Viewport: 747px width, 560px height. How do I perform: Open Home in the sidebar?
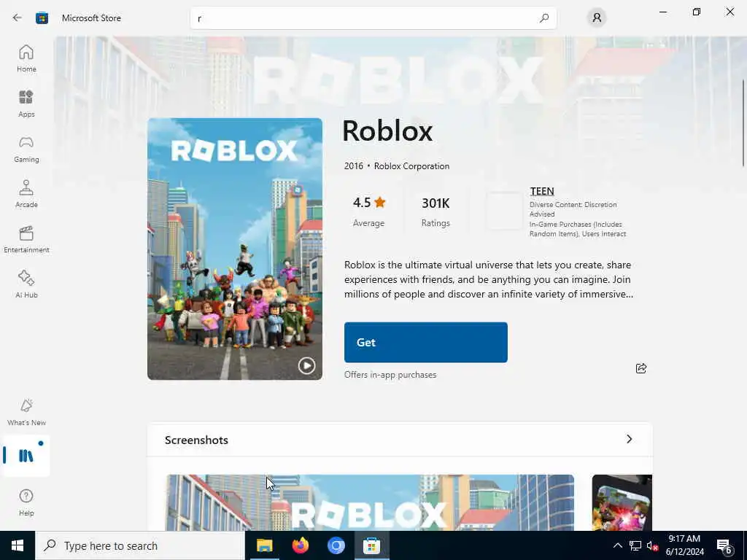(x=26, y=58)
